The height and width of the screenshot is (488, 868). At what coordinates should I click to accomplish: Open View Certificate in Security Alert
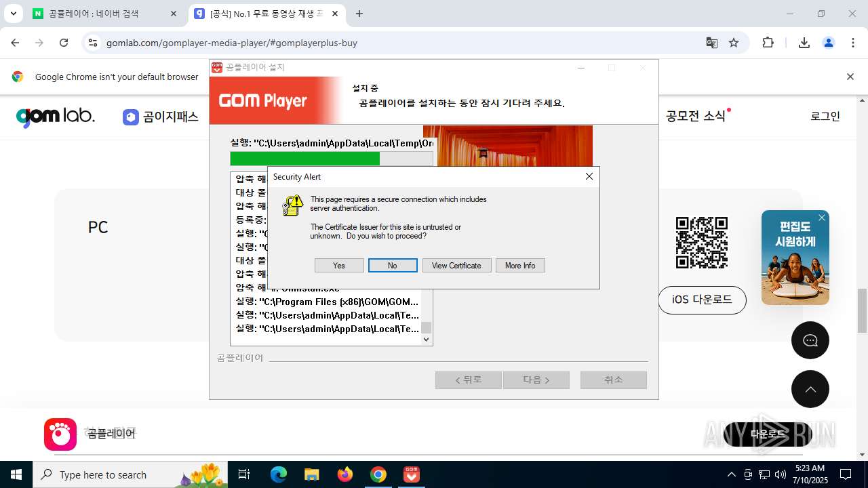456,266
